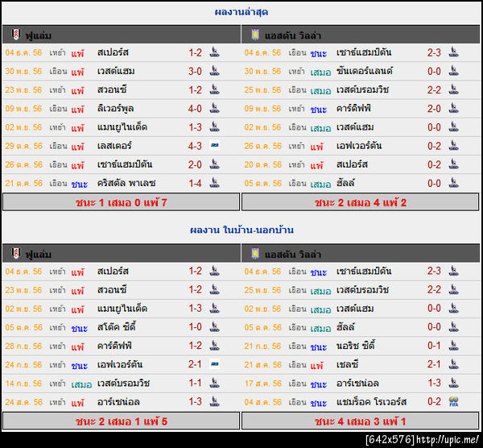Click the ผลงานล่าสุด heading
The image size is (483, 448).
242,12
